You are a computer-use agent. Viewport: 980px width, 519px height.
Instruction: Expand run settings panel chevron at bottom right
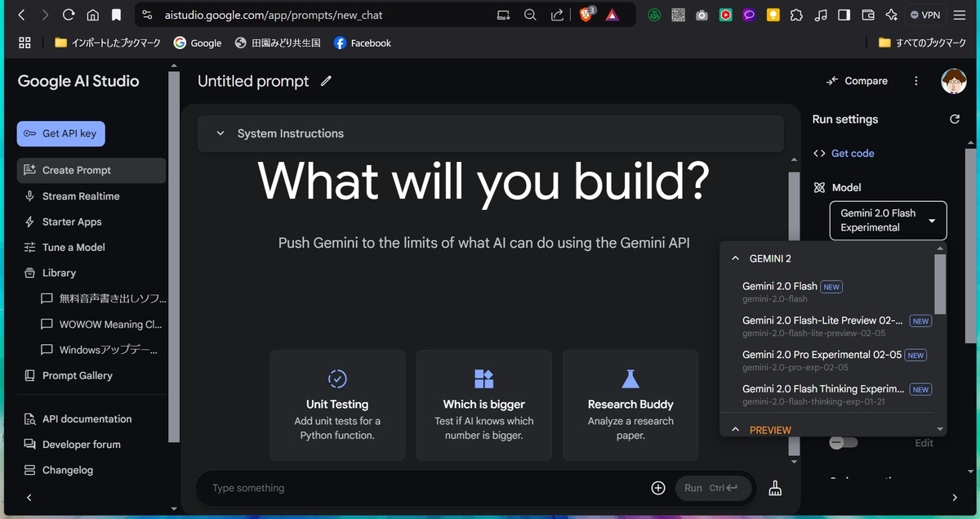(955, 497)
